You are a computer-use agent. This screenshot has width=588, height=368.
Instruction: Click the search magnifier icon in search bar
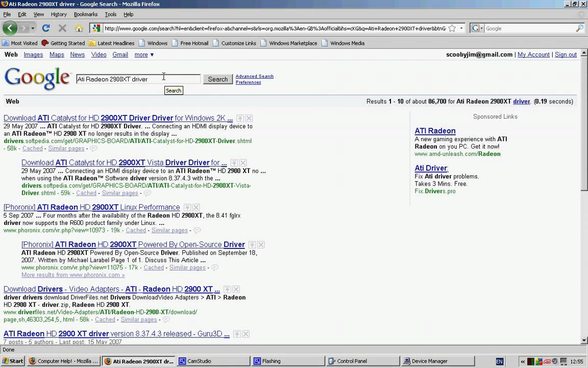click(579, 28)
